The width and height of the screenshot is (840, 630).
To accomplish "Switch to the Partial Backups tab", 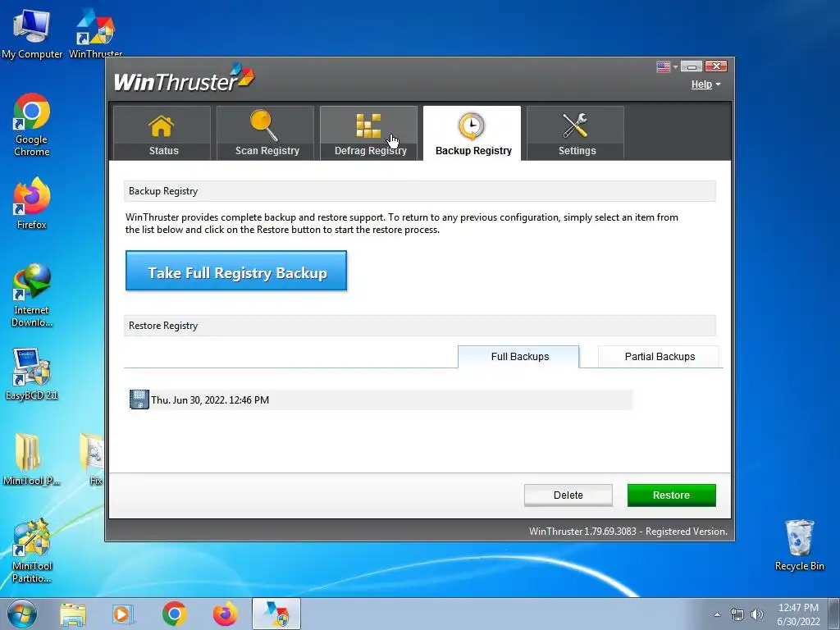I will pyautogui.click(x=659, y=357).
